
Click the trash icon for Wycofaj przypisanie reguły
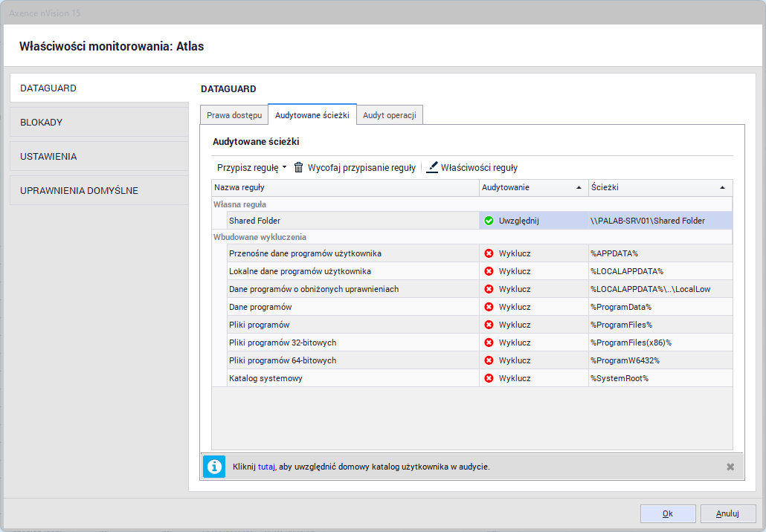298,168
